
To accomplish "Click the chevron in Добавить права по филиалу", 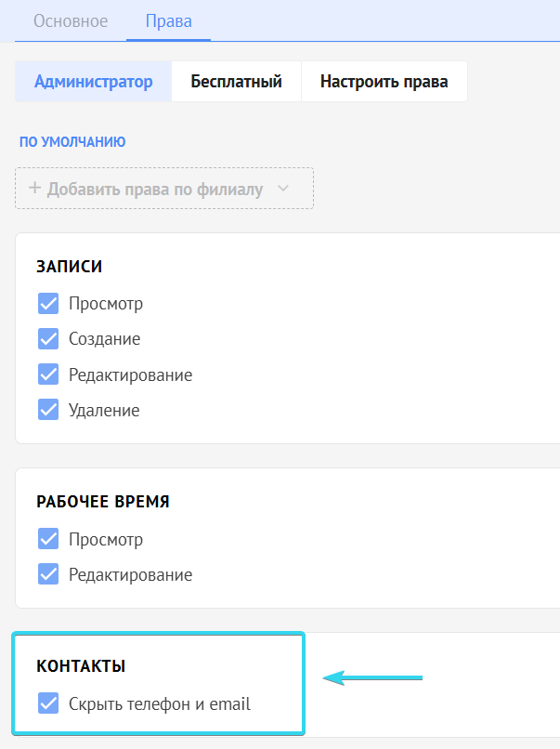I will point(283,189).
